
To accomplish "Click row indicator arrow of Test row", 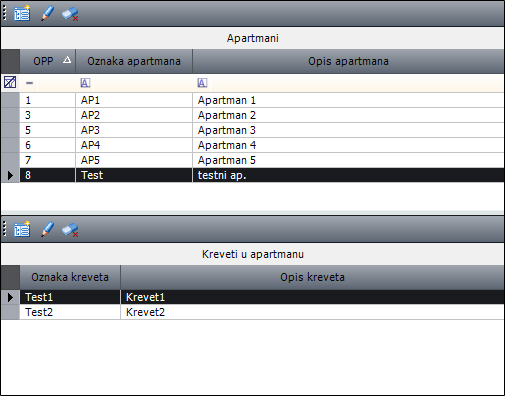I will [x=10, y=175].
